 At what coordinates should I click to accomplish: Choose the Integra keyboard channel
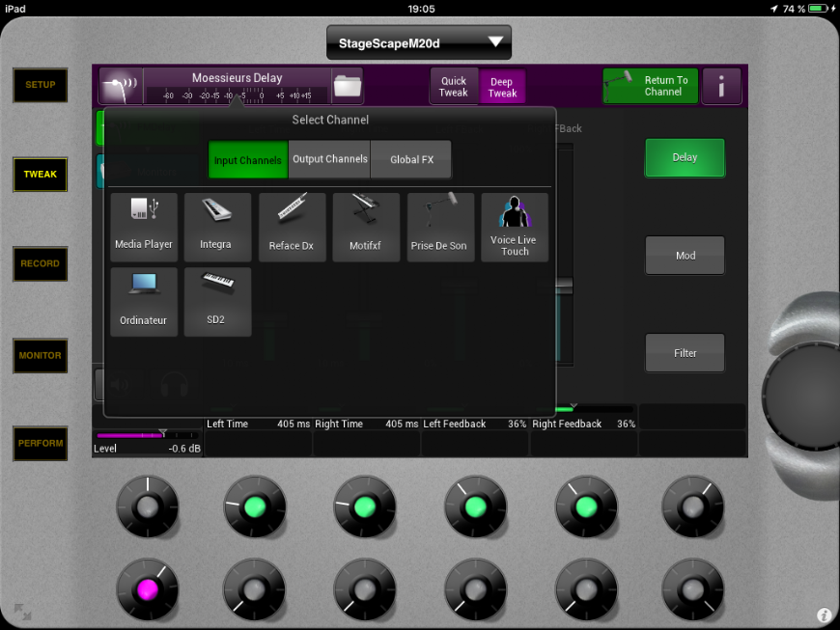[x=215, y=227]
